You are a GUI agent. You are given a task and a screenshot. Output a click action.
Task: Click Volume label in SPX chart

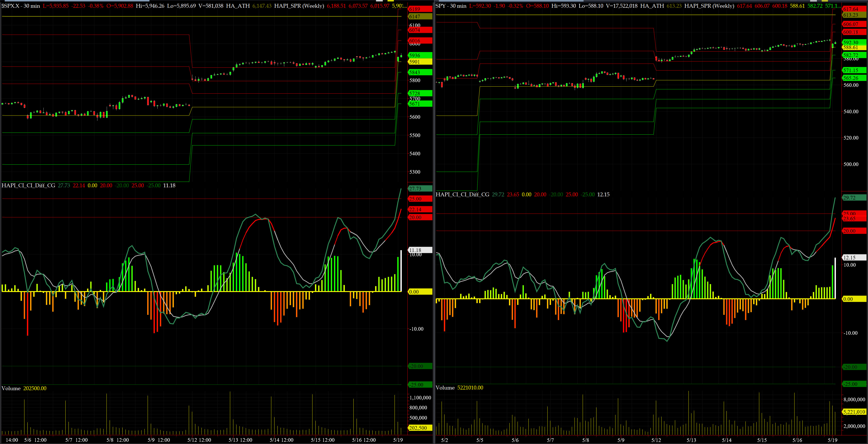pyautogui.click(x=11, y=388)
